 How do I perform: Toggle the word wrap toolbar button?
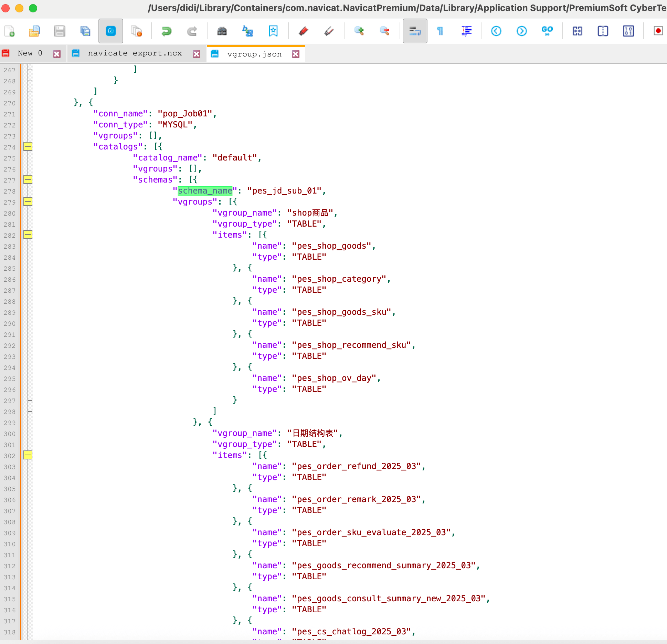[x=415, y=31]
